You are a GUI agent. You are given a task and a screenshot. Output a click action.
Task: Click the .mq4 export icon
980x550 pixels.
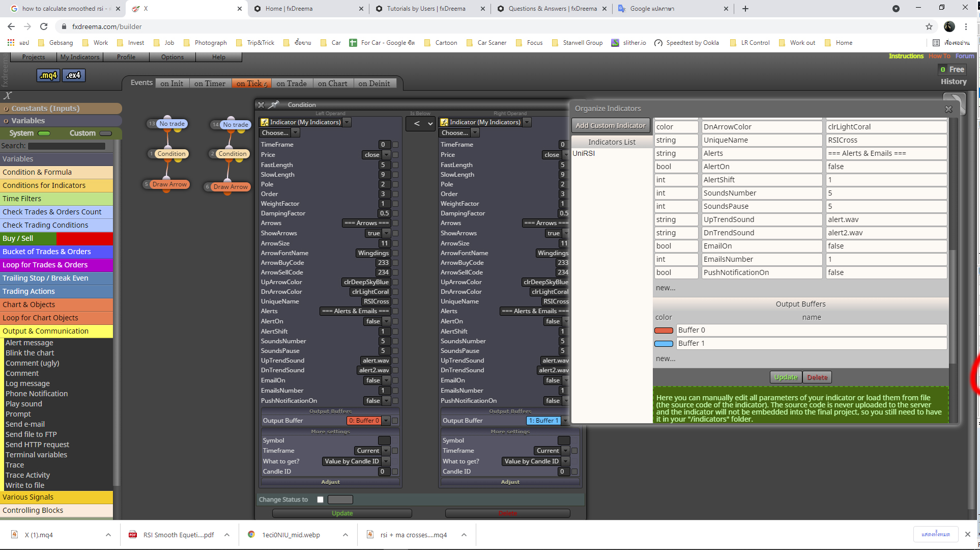tap(48, 75)
